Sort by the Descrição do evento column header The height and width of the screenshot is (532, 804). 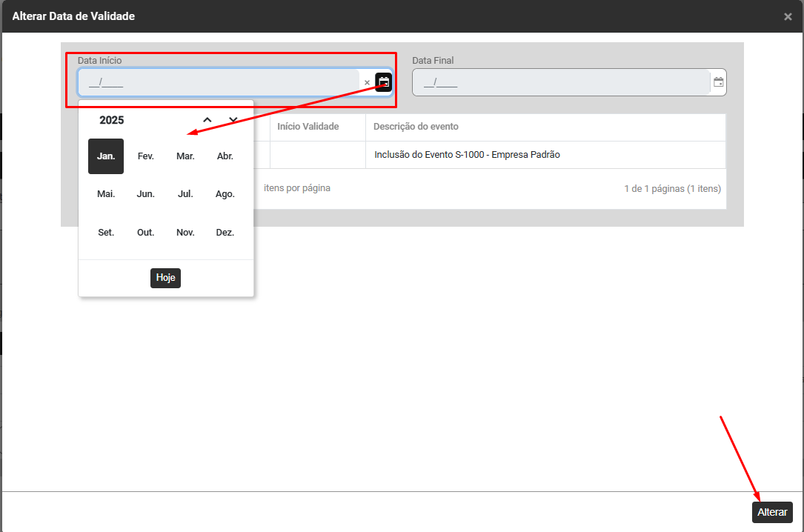pyautogui.click(x=416, y=127)
